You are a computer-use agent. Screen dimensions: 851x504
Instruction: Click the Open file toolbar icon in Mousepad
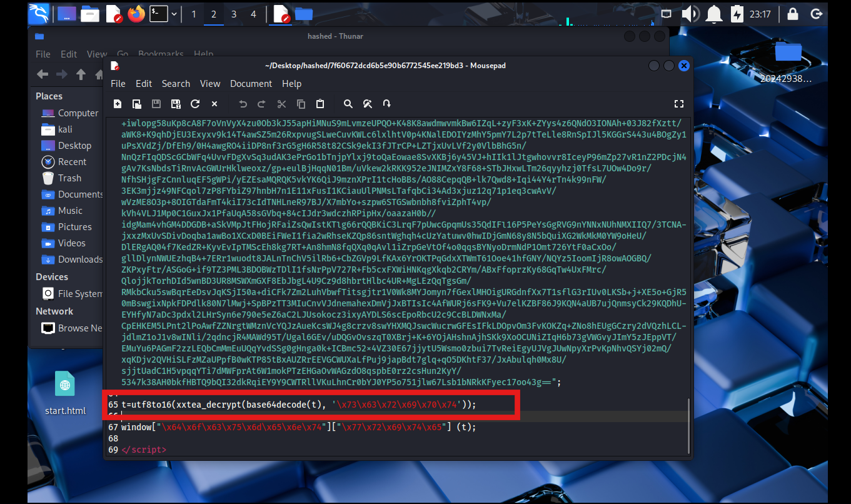tap(137, 104)
